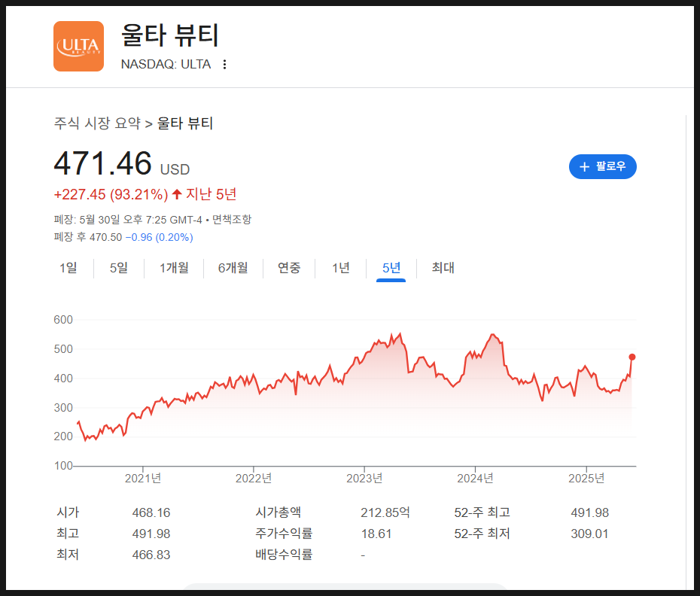Click the +227.45 (93.21%) change text
Viewport: 700px width, 596px height.
[x=111, y=195]
